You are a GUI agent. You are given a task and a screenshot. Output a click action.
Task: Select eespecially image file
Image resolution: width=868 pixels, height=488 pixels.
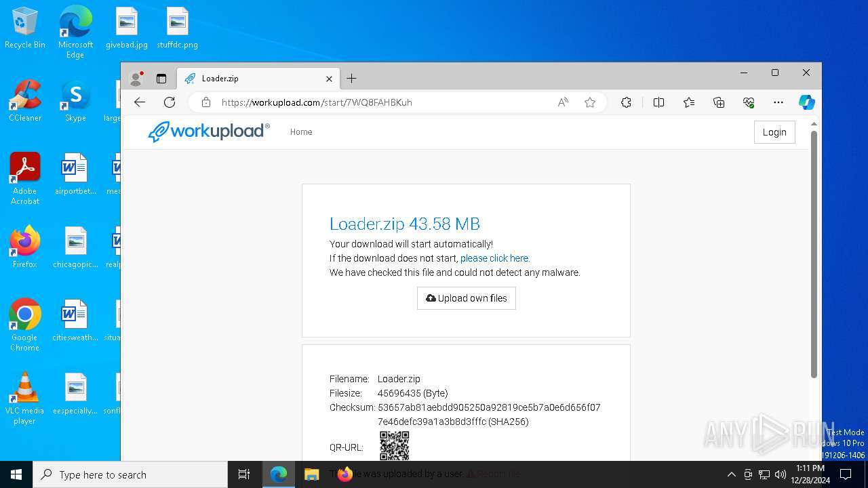click(x=75, y=394)
